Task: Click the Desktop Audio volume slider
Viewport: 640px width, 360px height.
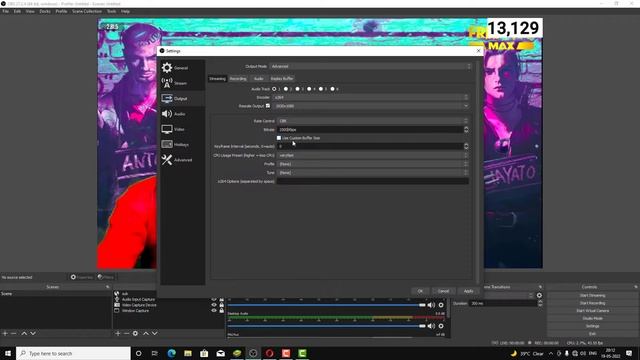Action: pyautogui.click(x=327, y=326)
